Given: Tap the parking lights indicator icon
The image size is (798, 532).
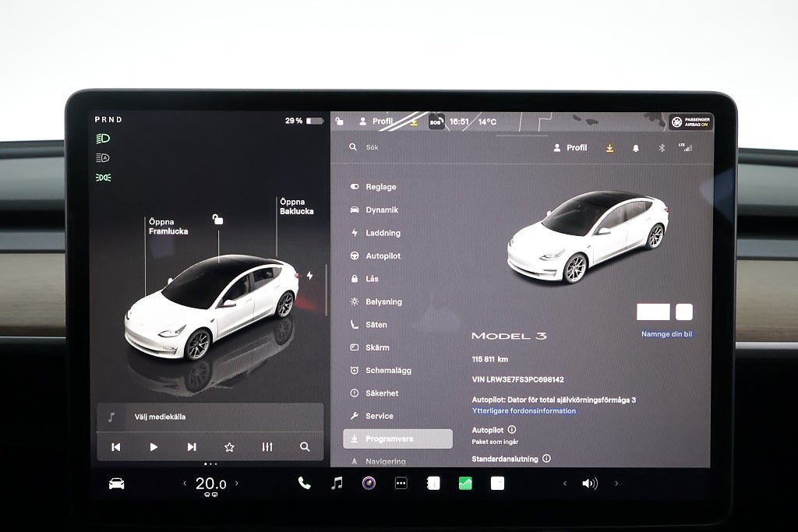Looking at the screenshot, I should 103,177.
